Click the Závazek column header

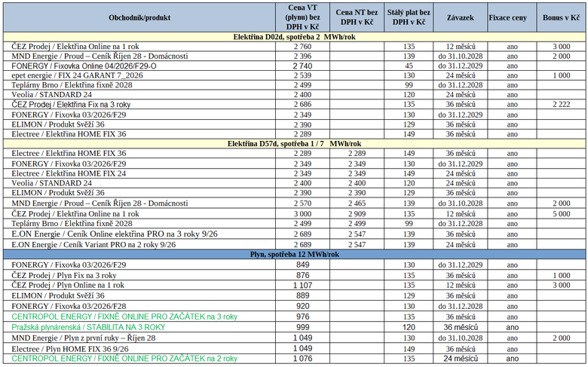click(x=460, y=17)
